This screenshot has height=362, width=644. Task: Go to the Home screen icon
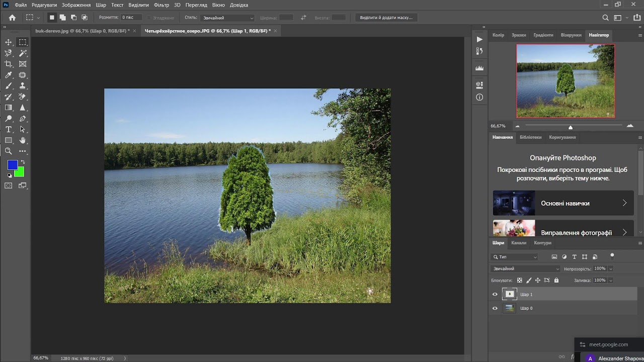[x=12, y=17]
